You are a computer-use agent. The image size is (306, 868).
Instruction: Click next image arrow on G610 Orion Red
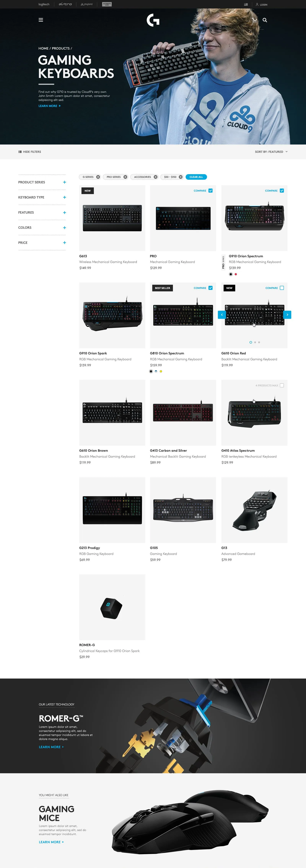[x=287, y=314]
